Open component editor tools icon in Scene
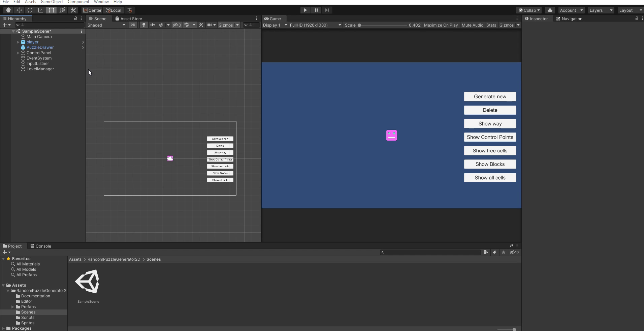 (x=201, y=25)
